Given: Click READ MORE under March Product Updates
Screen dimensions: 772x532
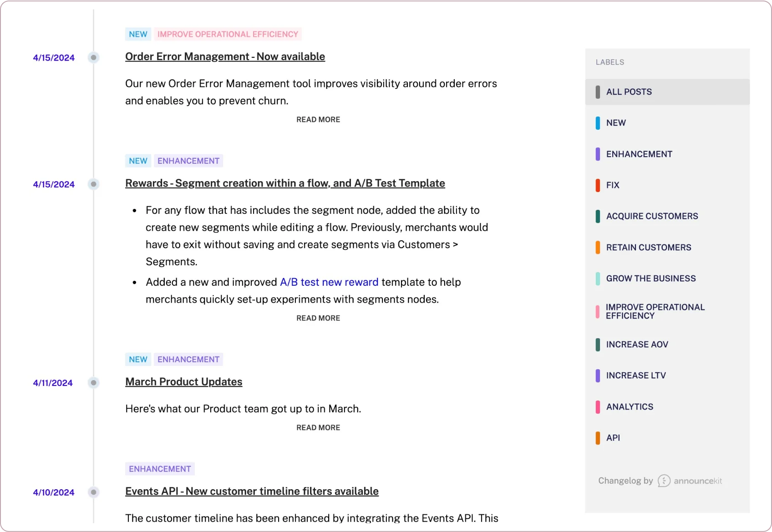Looking at the screenshot, I should tap(318, 428).
